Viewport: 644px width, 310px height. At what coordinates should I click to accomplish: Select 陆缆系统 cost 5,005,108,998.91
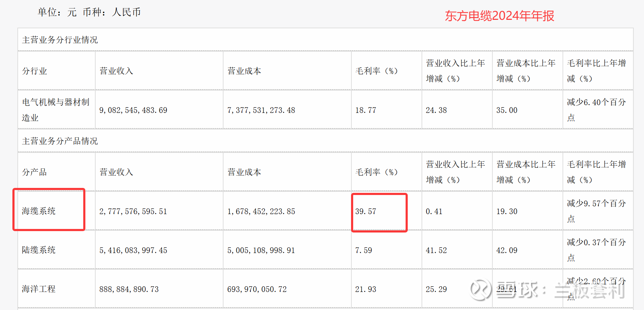pyautogui.click(x=261, y=251)
